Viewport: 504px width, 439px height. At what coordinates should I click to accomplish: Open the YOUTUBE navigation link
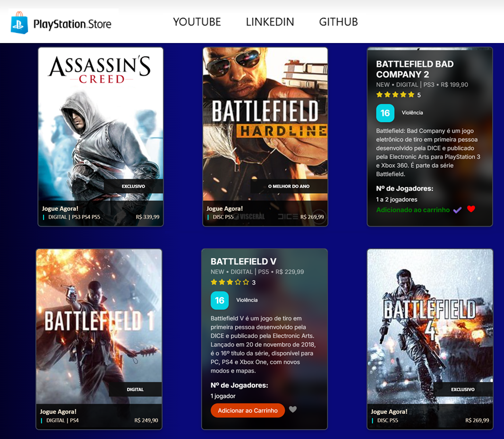tap(197, 22)
